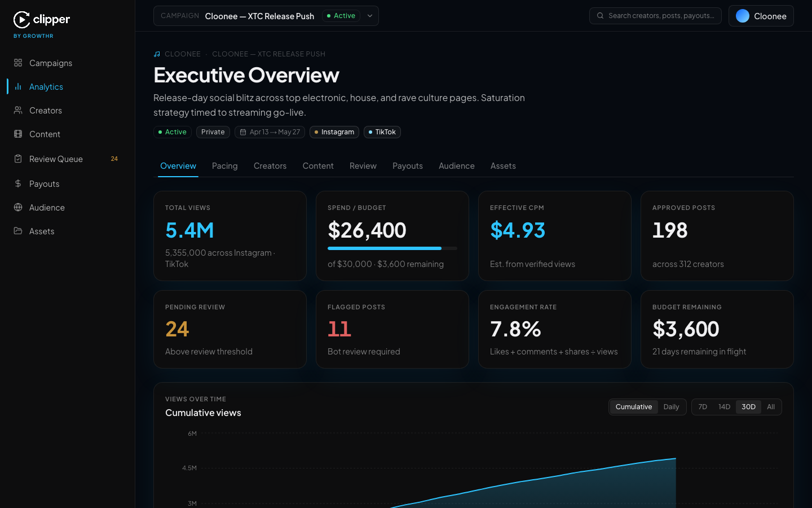Toggle the TikTok platform chip

pos(382,132)
